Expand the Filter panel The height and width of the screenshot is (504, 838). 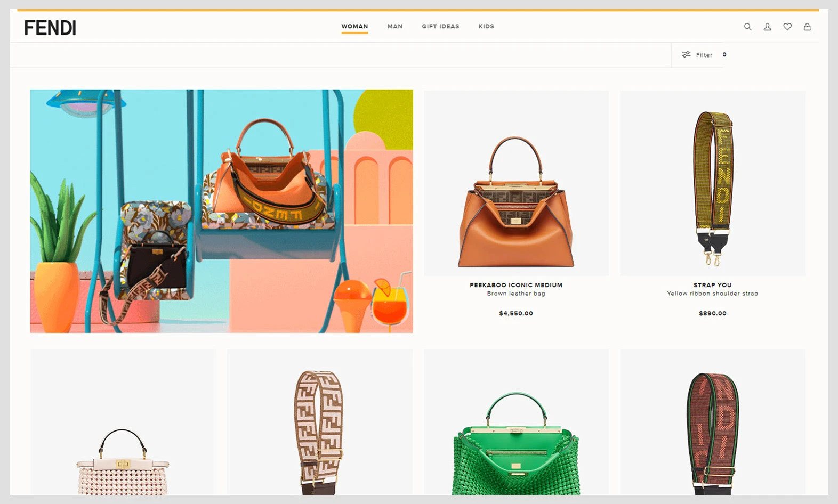704,55
